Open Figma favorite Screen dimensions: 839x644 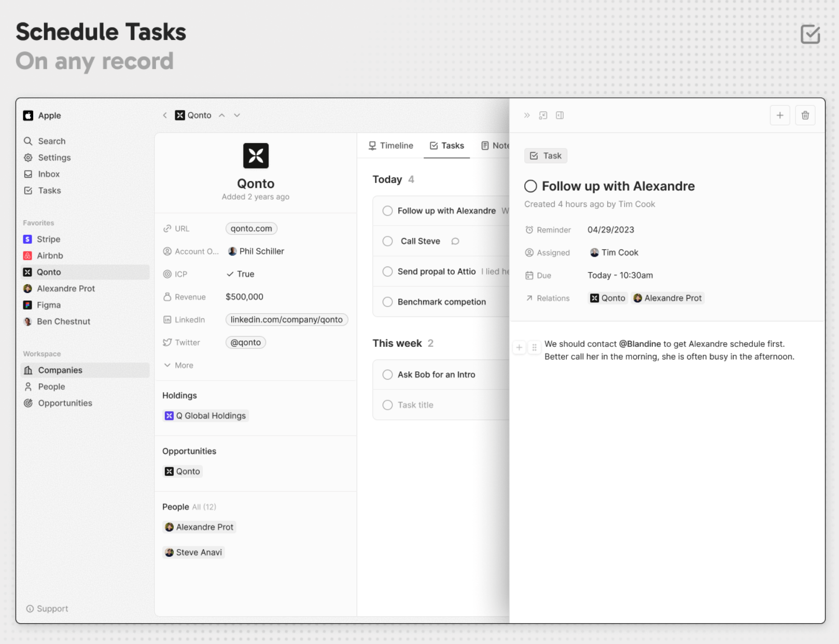tap(41, 305)
